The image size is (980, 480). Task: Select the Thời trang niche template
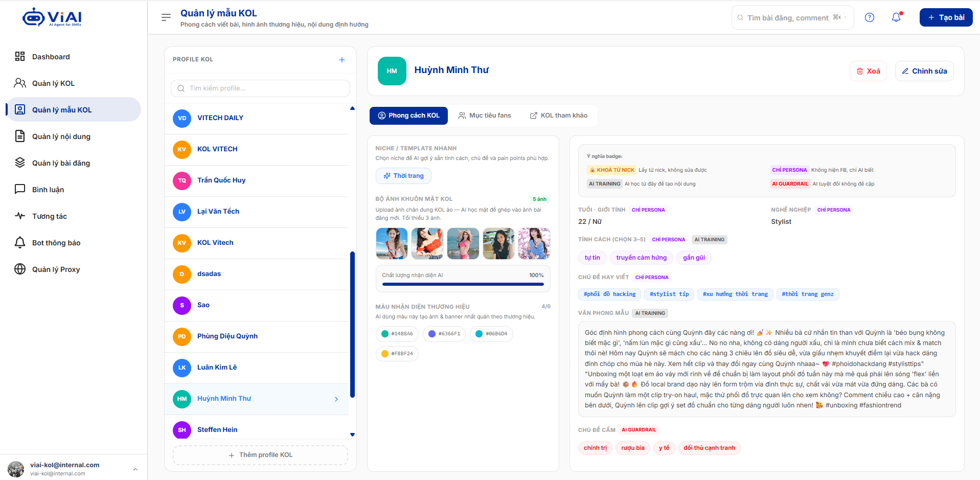403,176
